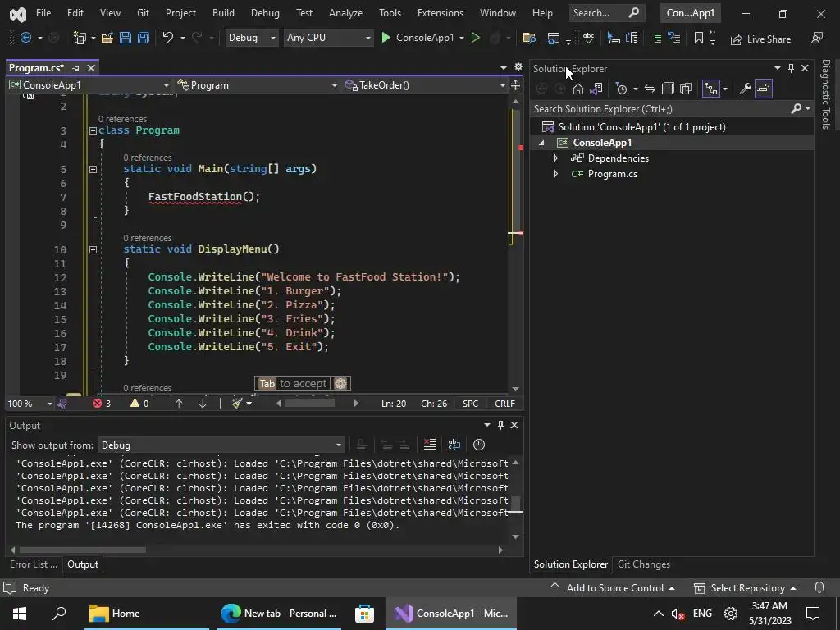Toggle file nesting button in Solution Explorer
Screen dimensions: 840x630
pyautogui.click(x=711, y=89)
